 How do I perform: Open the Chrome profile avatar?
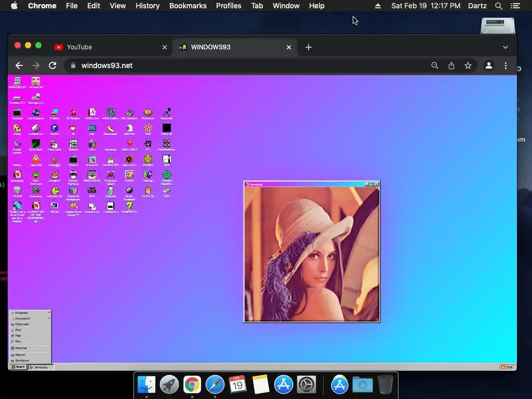488,65
